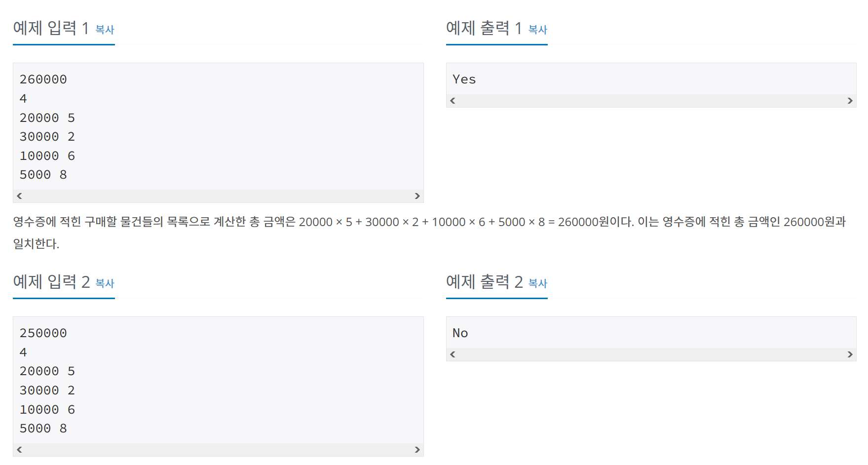Click left scroll arrow beside the No output
This screenshot has height=465, width=868.
452,354
